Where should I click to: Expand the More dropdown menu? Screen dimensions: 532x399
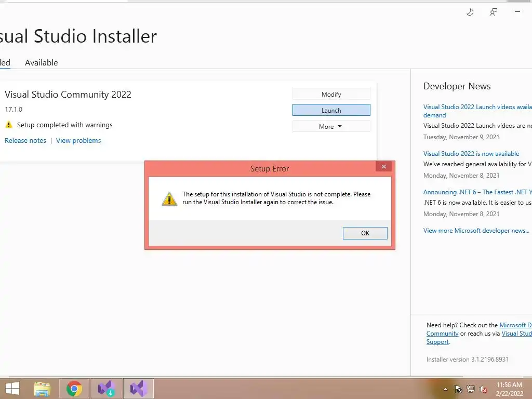[x=331, y=126]
